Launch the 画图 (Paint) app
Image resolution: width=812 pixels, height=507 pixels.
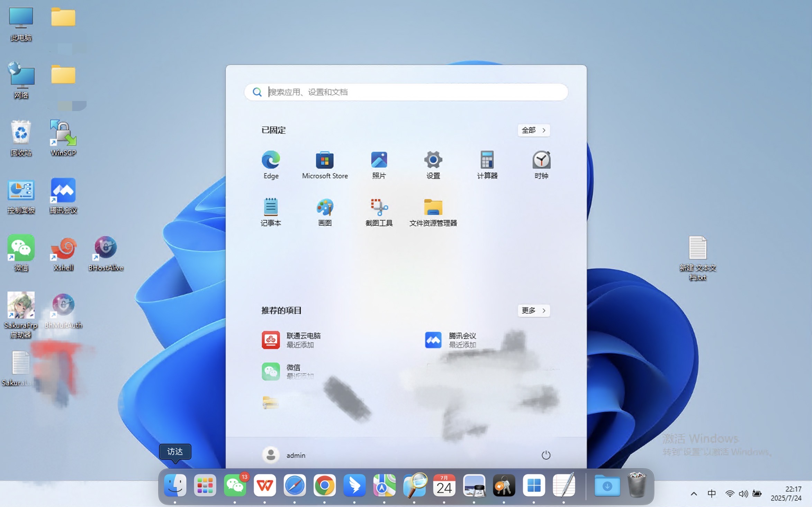[325, 212]
